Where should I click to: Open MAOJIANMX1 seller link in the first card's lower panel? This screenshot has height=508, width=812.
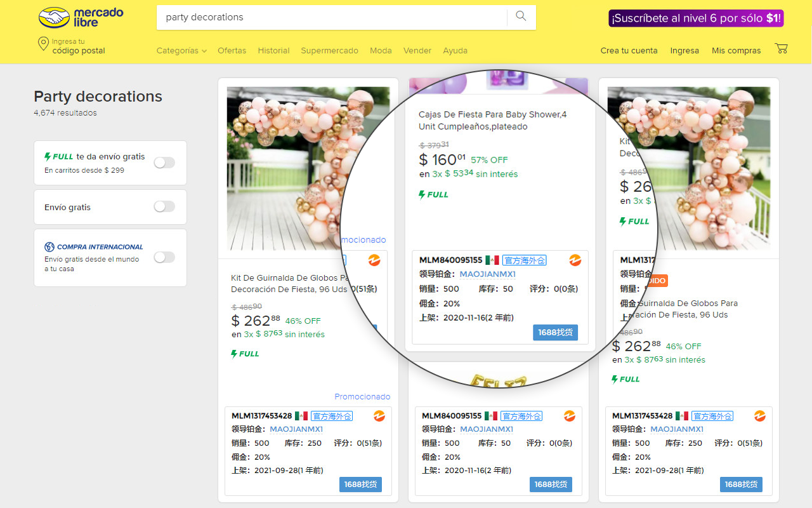pyautogui.click(x=296, y=429)
